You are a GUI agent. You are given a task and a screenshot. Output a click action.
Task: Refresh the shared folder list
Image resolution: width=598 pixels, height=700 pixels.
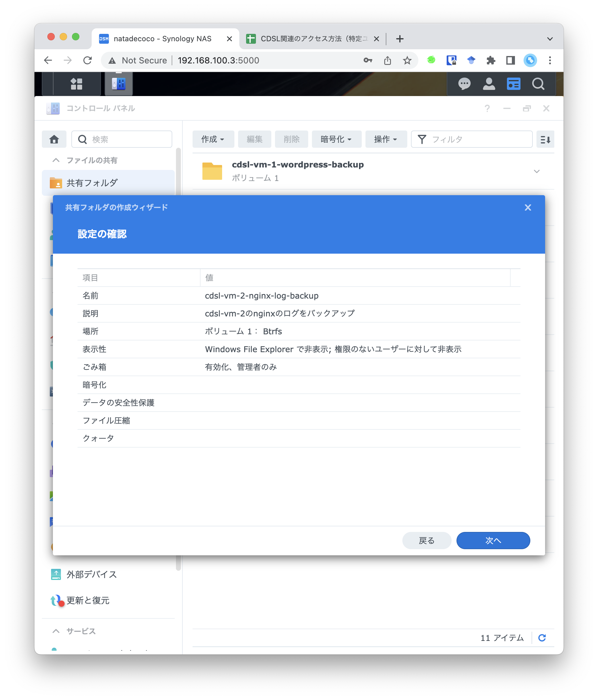click(x=542, y=638)
